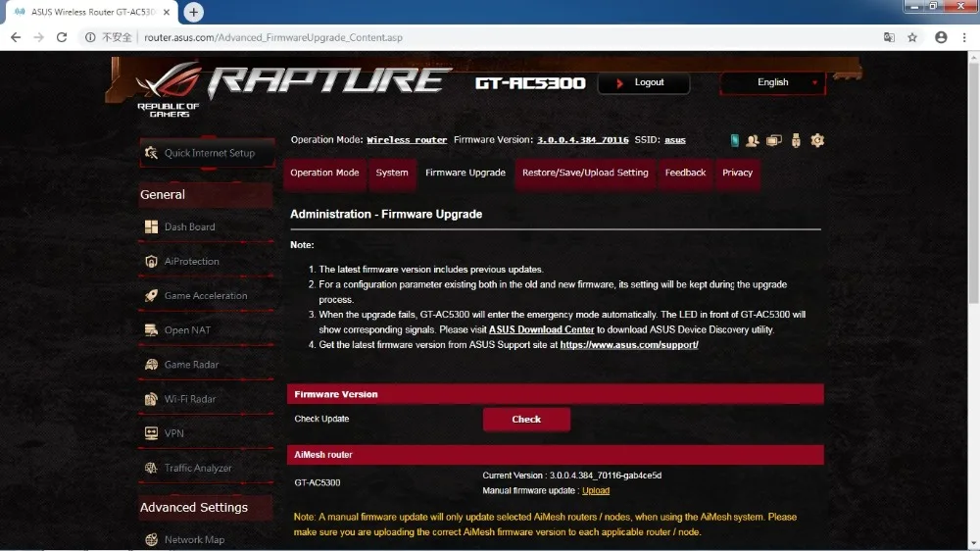Click the ROG Republic of Gamers logo
980x551 pixels.
coord(169,90)
